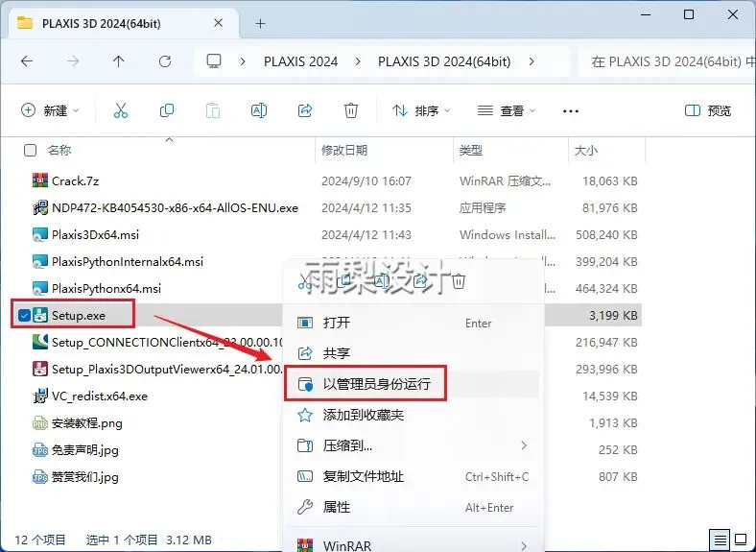The image size is (756, 552).
Task: Click the Setup_Plaxis3DOutputViewer file icon
Action: coord(40,370)
